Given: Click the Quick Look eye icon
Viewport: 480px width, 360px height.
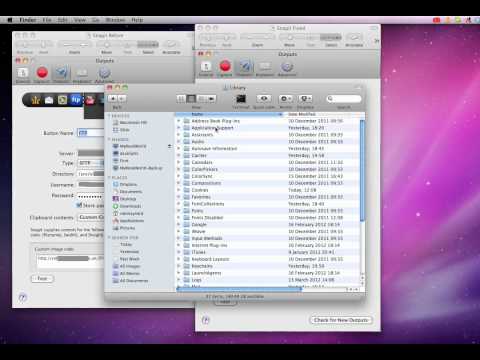Looking at the screenshot, I should tap(264, 99).
